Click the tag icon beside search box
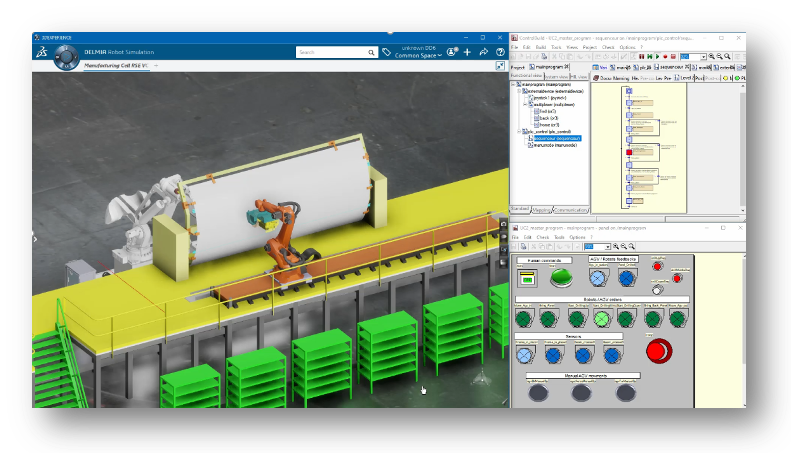This screenshot has width=791, height=453. click(x=386, y=52)
